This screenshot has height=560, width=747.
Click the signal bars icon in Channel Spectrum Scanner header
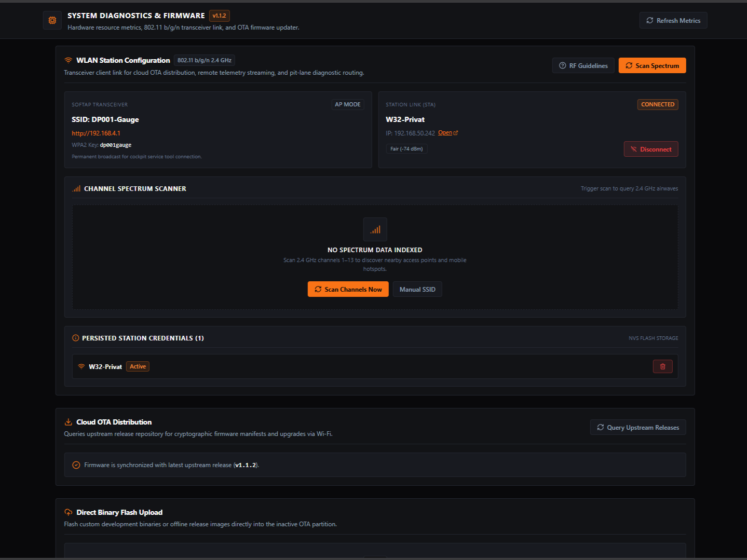point(76,189)
